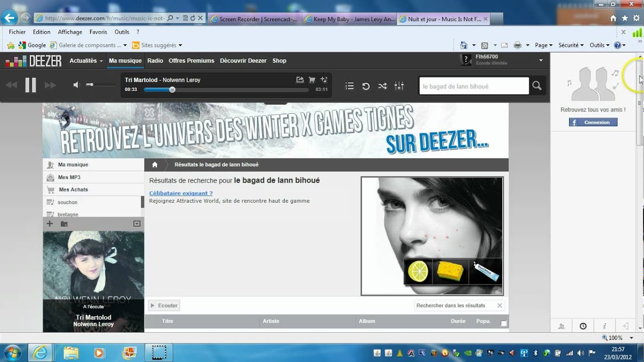The width and height of the screenshot is (644, 362).
Task: Sort results by Titre column
Action: 168,321
